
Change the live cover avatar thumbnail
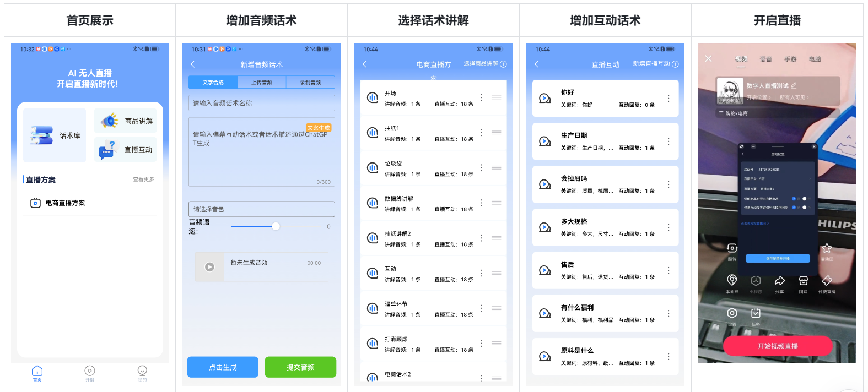click(x=730, y=91)
